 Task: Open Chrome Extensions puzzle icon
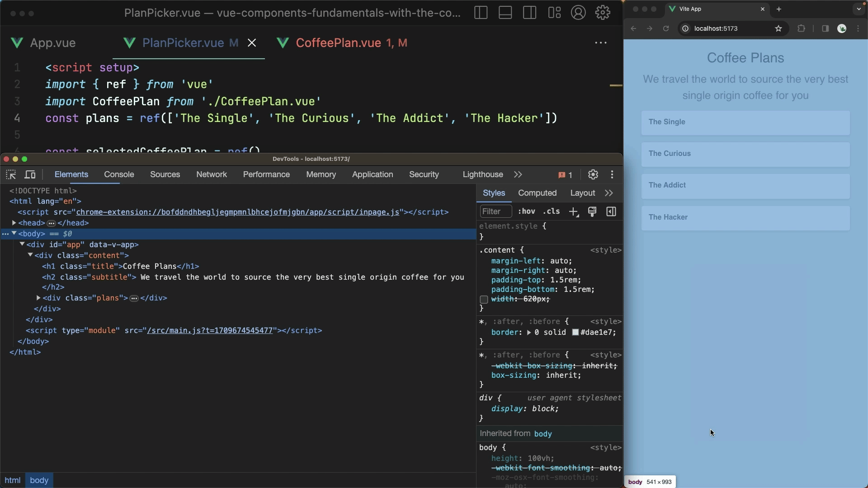[x=801, y=28]
